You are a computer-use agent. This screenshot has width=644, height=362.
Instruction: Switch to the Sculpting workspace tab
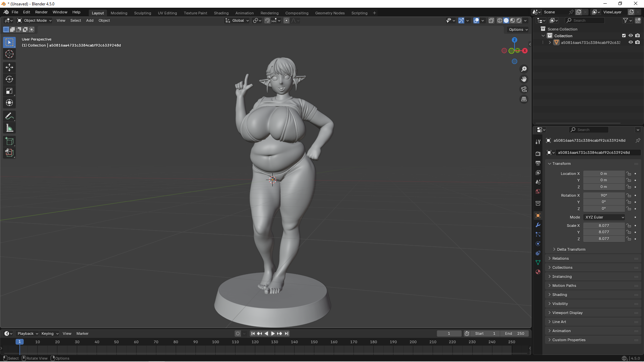click(143, 13)
